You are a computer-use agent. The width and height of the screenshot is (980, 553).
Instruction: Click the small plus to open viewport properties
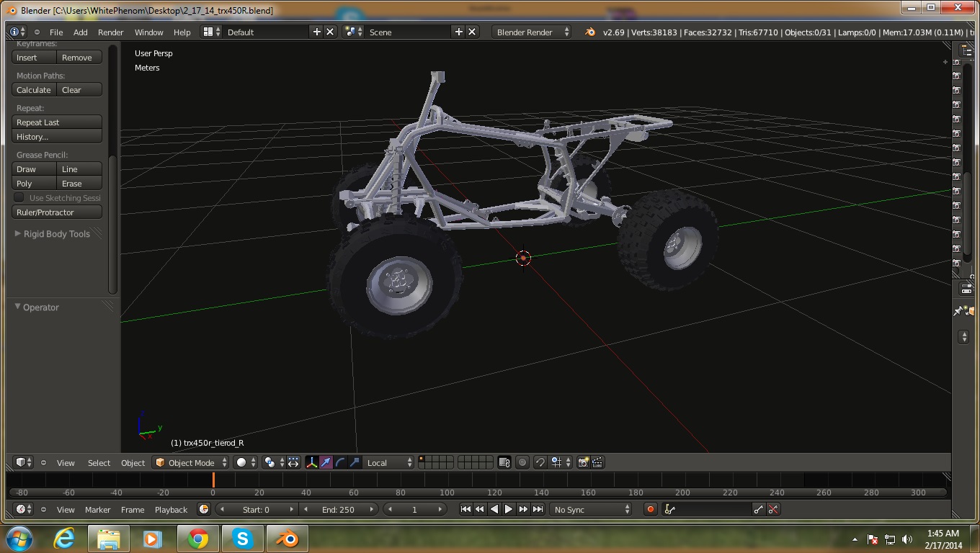945,62
